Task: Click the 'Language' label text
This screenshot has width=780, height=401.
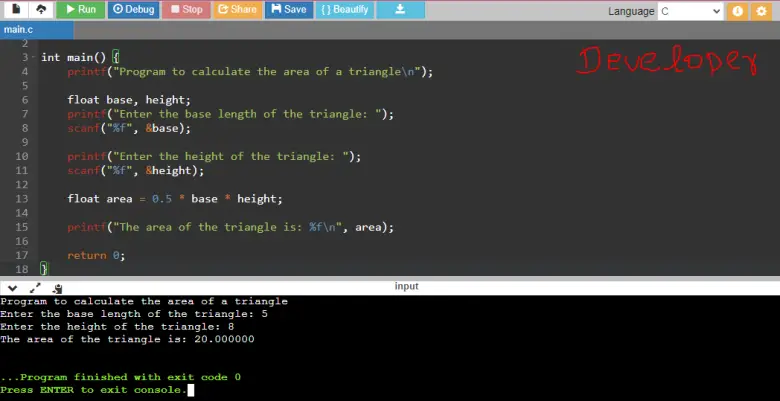Action: 631,11
